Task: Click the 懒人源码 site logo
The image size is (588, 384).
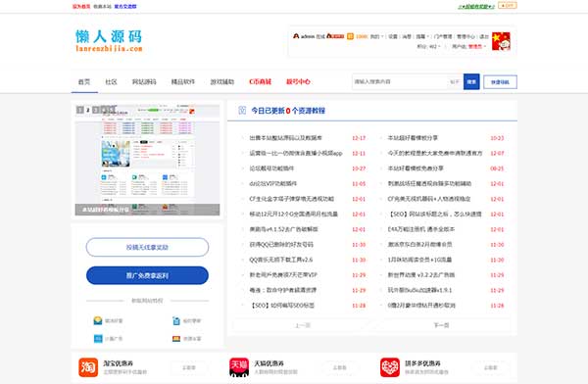Action: point(109,40)
